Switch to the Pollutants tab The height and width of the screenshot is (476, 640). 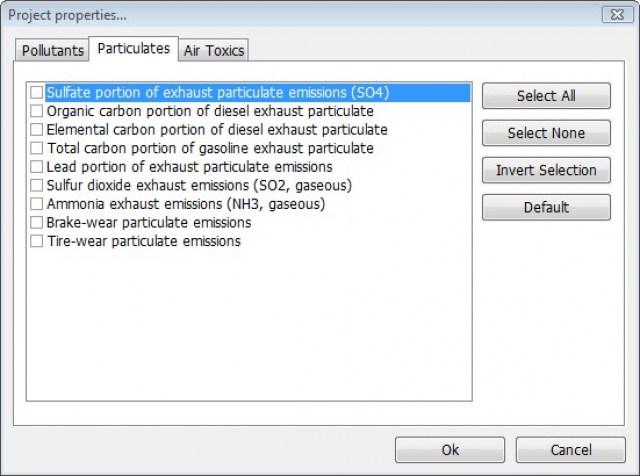coord(53,51)
